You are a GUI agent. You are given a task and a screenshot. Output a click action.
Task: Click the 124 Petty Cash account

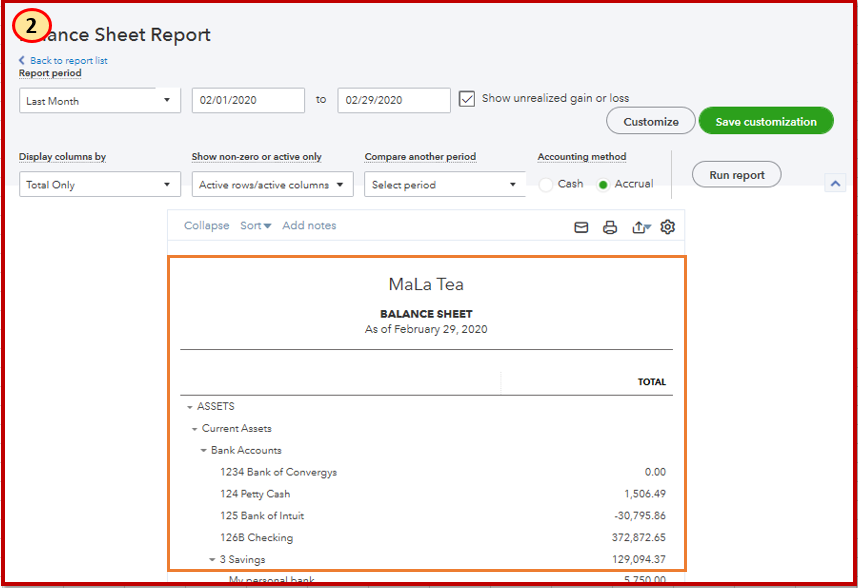pos(255,494)
